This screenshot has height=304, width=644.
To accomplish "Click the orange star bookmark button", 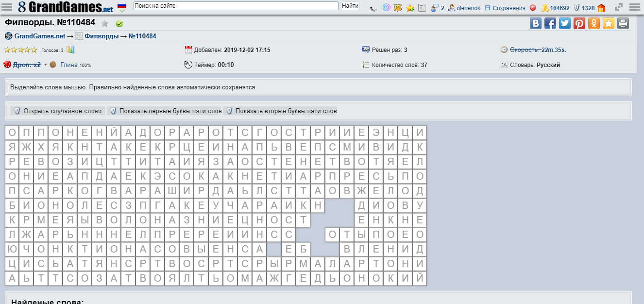I will click(x=609, y=23).
